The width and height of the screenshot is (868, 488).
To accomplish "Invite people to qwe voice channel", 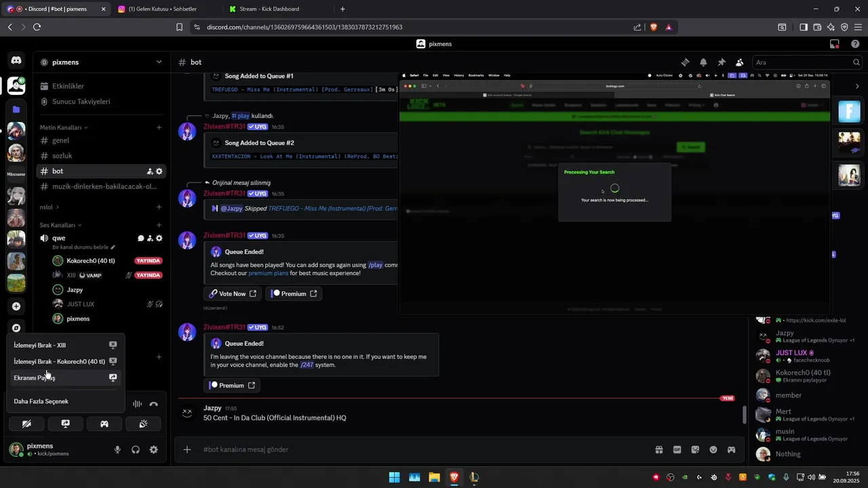I will tap(150, 239).
